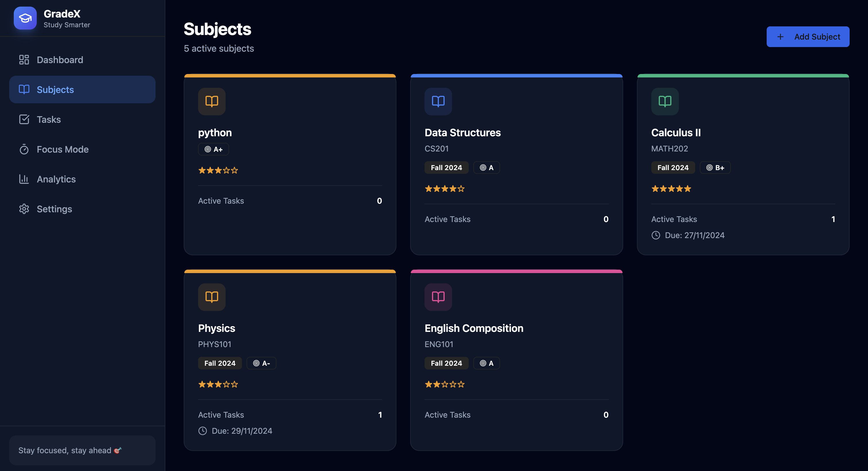Image resolution: width=868 pixels, height=471 pixels.
Task: Click the blue book icon on Data Structures
Action: point(438,101)
